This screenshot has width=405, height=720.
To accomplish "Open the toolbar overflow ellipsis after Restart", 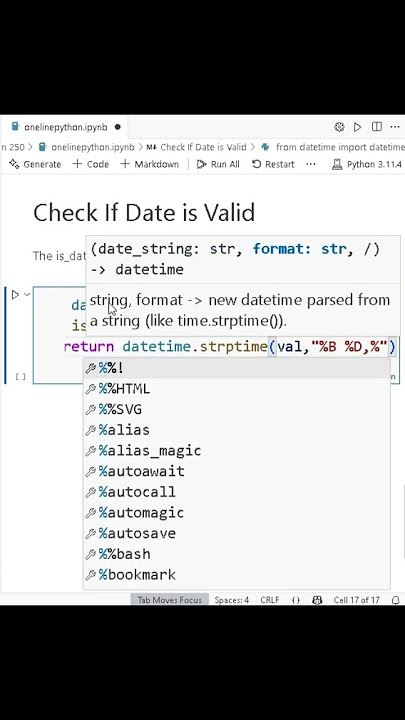I will [x=311, y=164].
